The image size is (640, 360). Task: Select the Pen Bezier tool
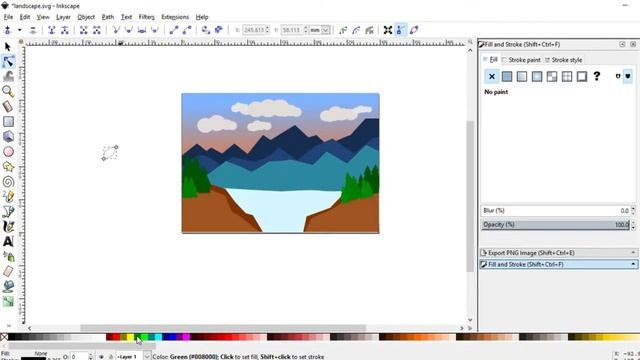(x=8, y=211)
